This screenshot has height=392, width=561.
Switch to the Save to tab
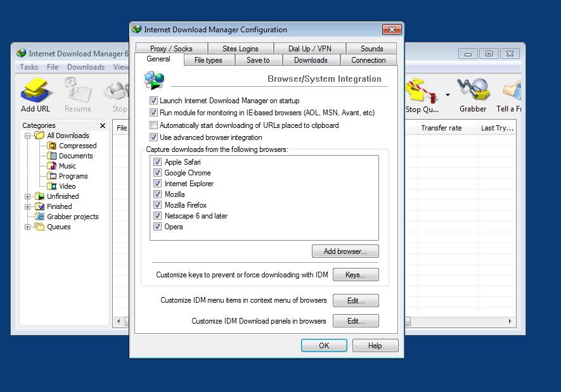pos(258,60)
